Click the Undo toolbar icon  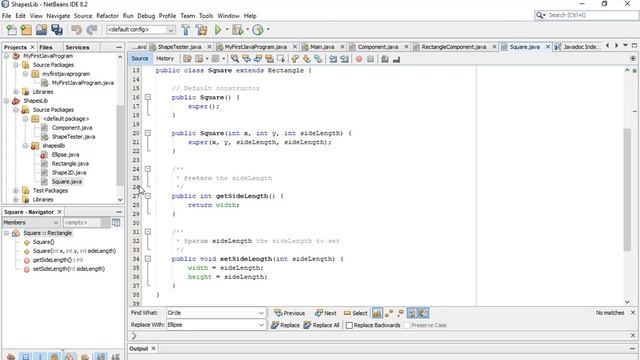[x=76, y=30]
